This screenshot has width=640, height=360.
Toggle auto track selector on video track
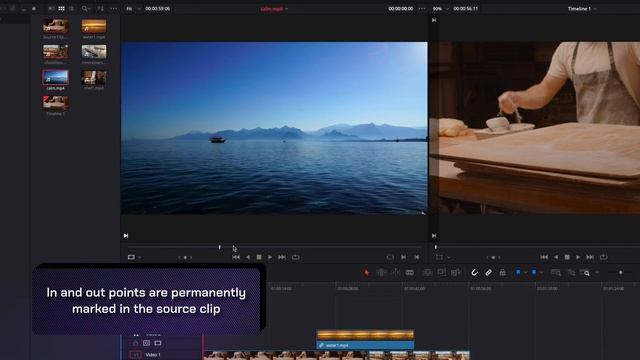click(x=147, y=343)
